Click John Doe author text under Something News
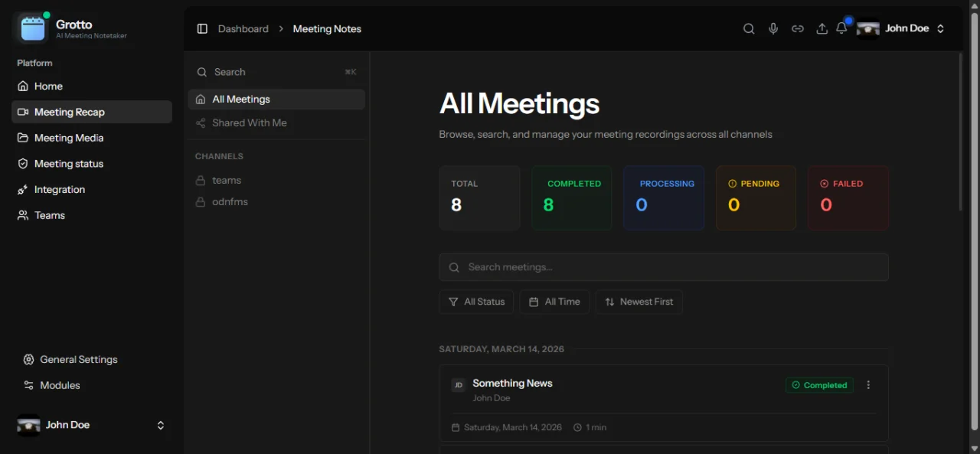 pos(492,398)
